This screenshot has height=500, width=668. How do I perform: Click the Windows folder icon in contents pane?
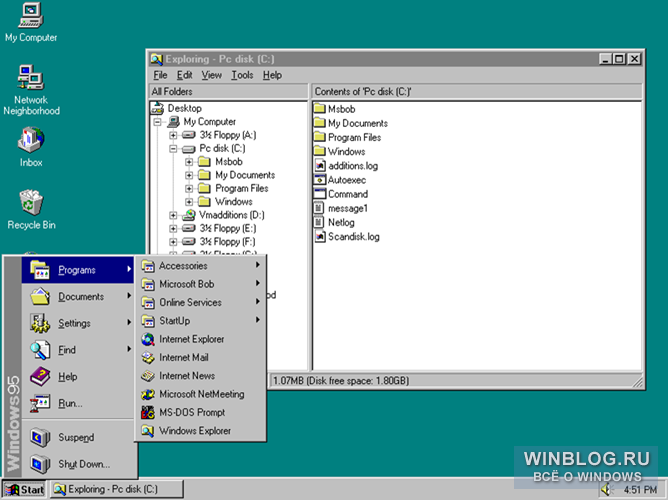click(x=320, y=151)
